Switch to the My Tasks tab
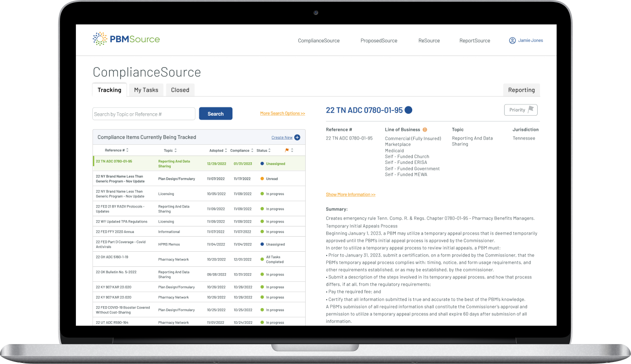Viewport: 631px width, 364px height. click(146, 90)
